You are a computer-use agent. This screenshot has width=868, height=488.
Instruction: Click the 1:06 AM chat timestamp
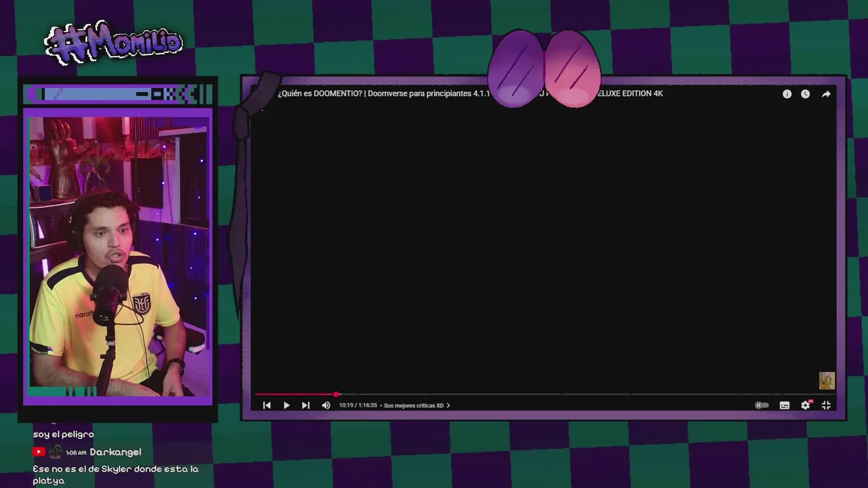click(76, 453)
